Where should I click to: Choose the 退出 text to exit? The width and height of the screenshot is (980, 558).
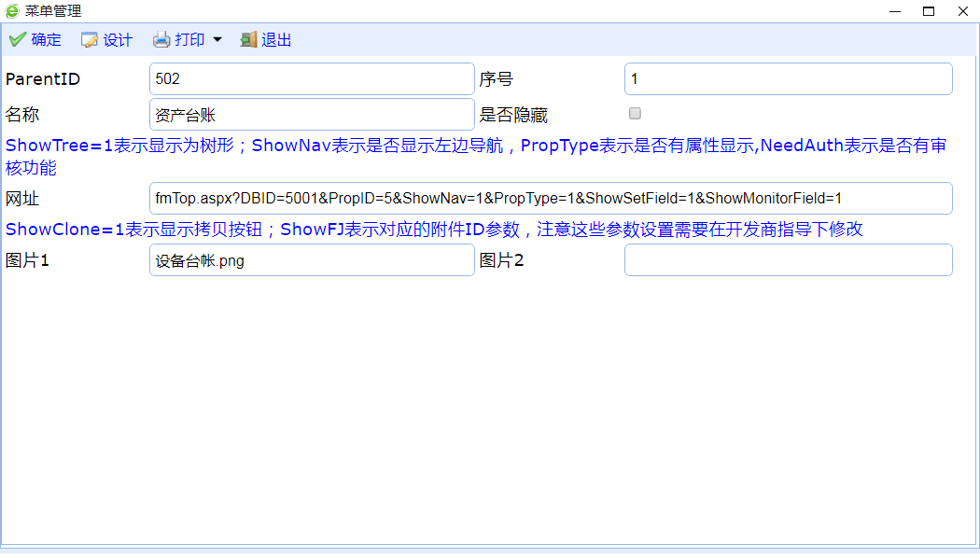tap(276, 40)
